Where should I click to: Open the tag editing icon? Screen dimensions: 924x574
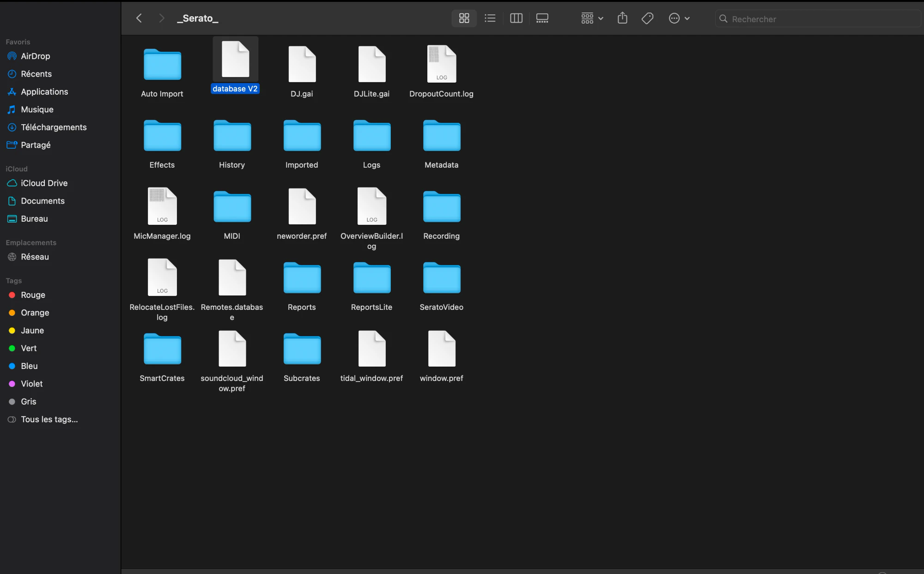(647, 18)
